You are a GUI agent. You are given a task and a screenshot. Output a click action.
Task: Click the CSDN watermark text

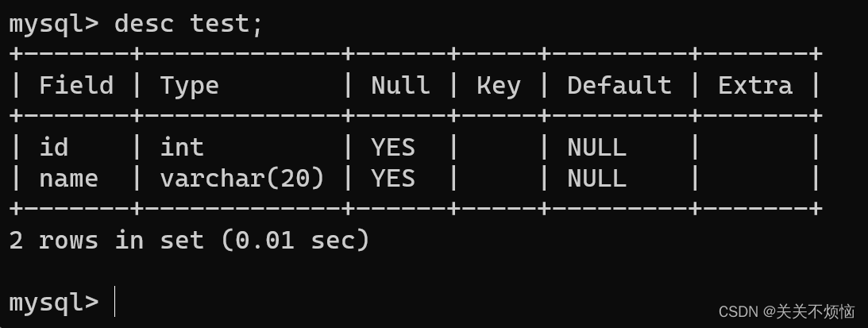click(787, 312)
